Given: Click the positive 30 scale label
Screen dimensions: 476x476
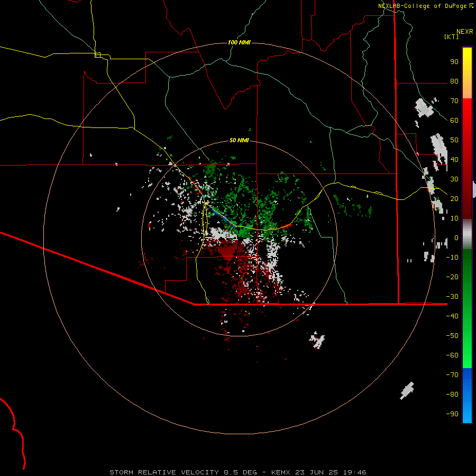Looking at the screenshot, I should 454,179.
